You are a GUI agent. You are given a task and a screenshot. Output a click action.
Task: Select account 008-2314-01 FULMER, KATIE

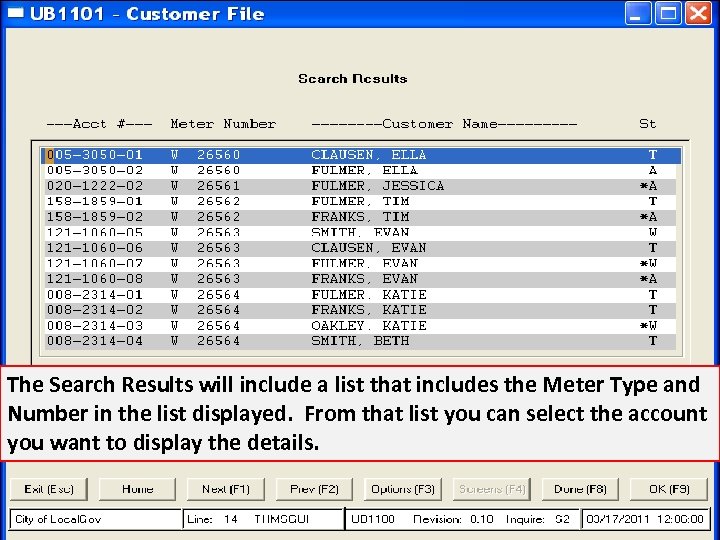(360, 295)
